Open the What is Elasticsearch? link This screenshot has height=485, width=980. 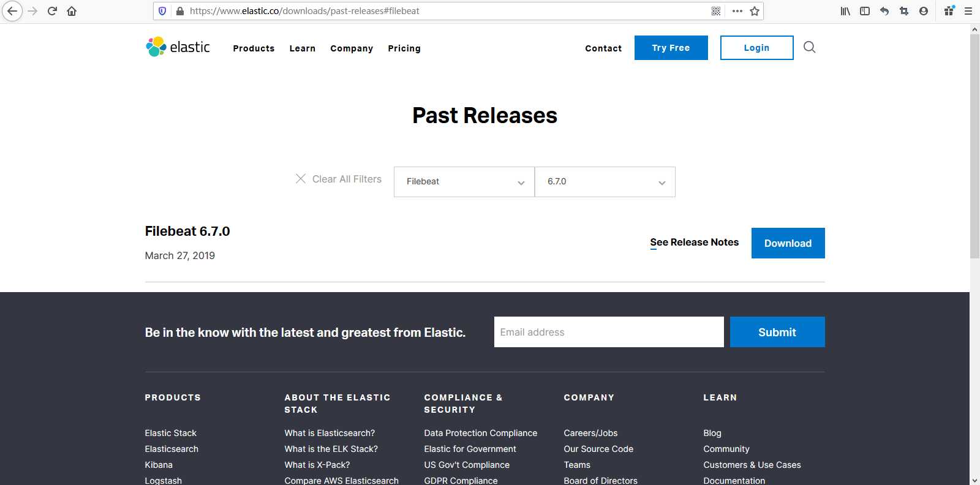330,433
